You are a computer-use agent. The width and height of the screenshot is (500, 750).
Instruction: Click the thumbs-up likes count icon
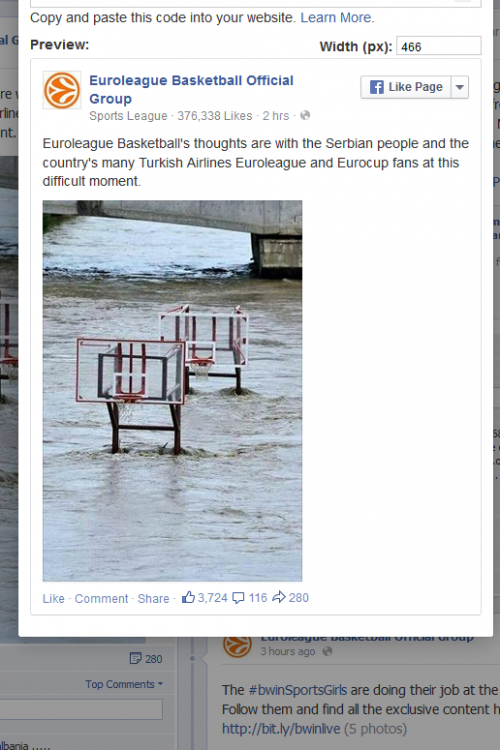click(188, 597)
